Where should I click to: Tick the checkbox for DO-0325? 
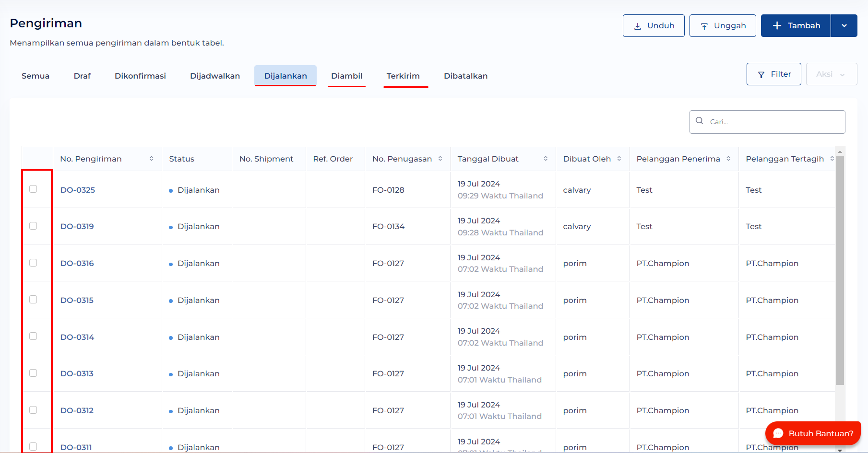pyautogui.click(x=33, y=189)
